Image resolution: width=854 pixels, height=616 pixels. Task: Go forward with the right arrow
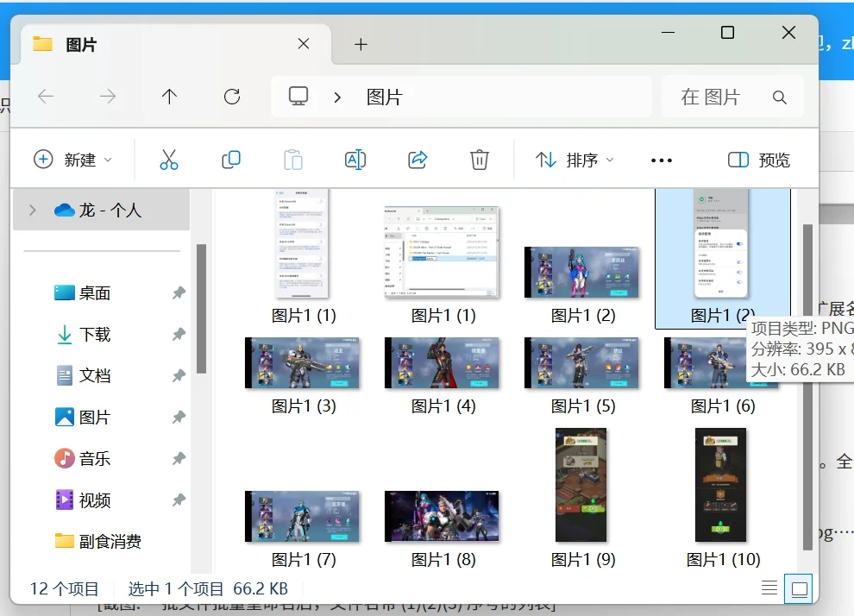tap(108, 97)
